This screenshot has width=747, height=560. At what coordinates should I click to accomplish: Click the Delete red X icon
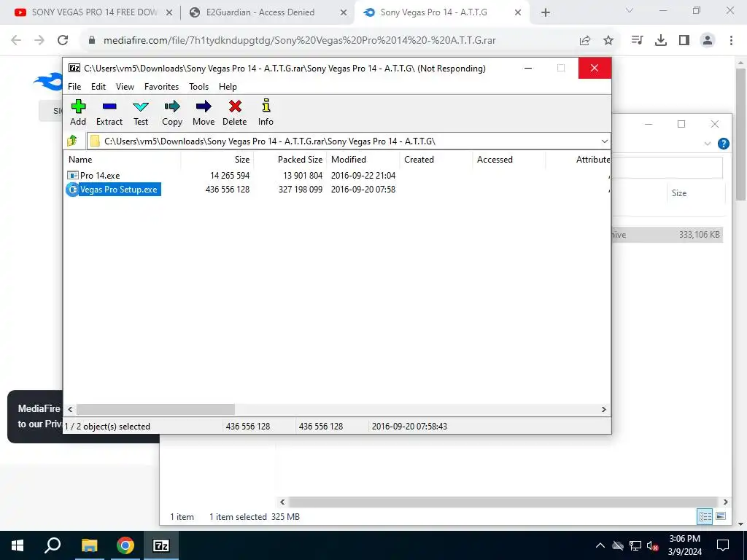pos(235,113)
